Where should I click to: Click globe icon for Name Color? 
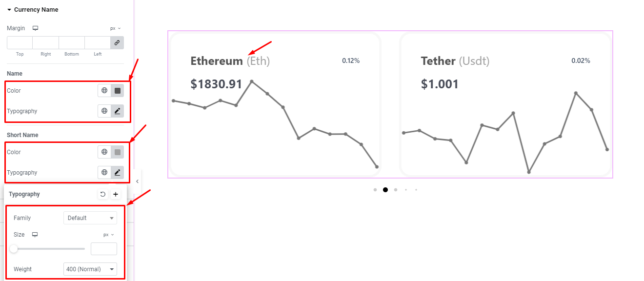coord(104,91)
